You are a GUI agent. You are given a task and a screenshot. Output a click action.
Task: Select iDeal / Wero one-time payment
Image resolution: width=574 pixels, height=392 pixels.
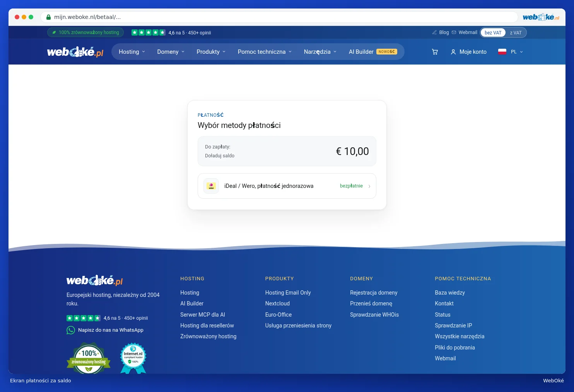point(287,186)
